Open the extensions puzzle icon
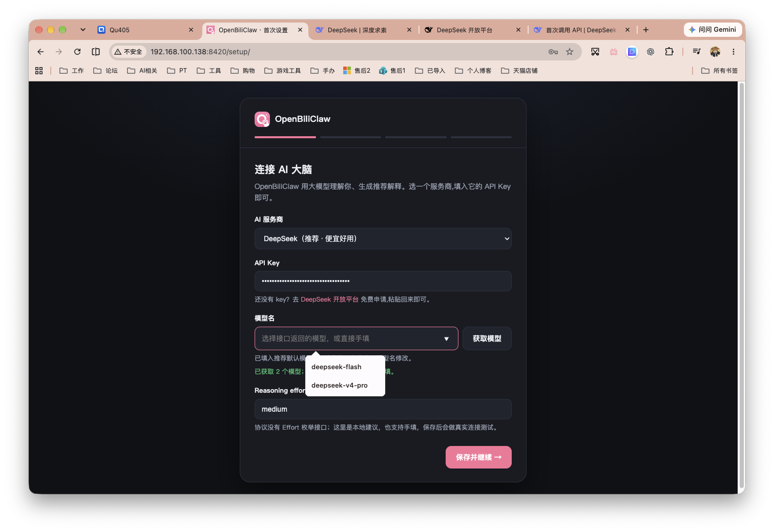 coord(669,52)
